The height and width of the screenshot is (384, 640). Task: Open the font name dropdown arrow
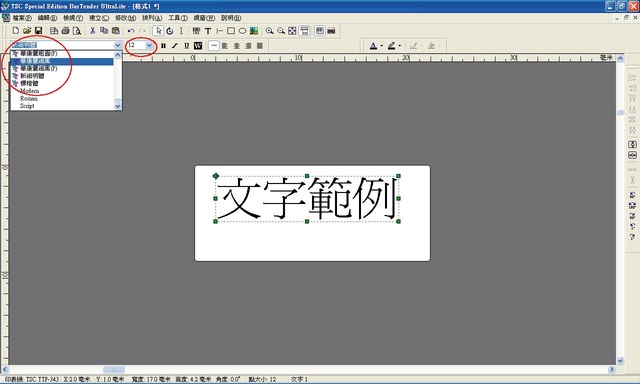pos(118,45)
